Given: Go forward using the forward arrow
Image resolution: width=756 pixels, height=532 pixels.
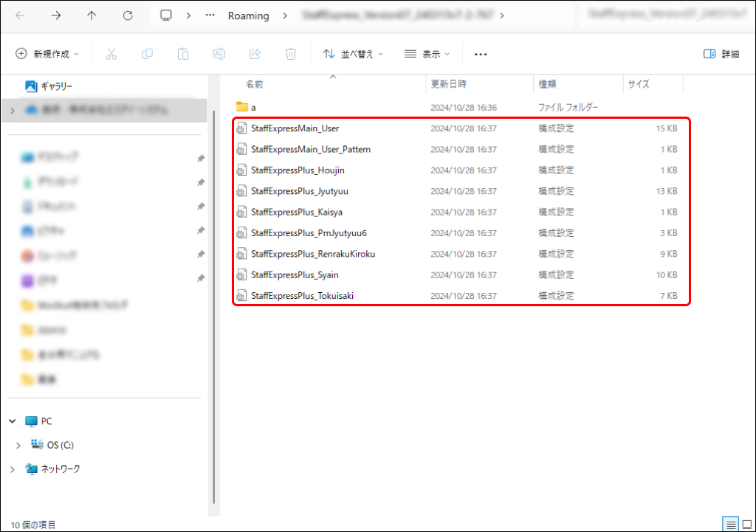Looking at the screenshot, I should pyautogui.click(x=56, y=15).
